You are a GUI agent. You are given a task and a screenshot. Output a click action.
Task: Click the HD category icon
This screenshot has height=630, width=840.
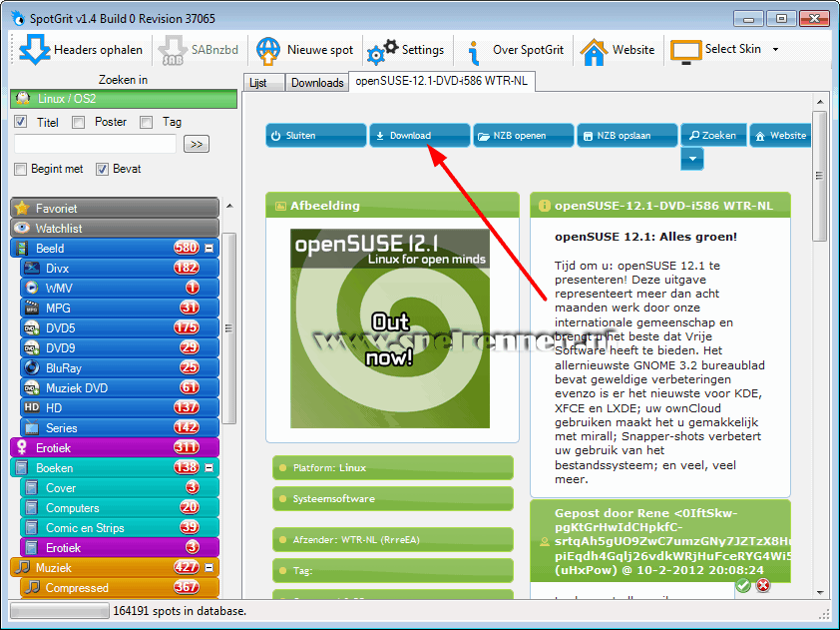tap(32, 407)
